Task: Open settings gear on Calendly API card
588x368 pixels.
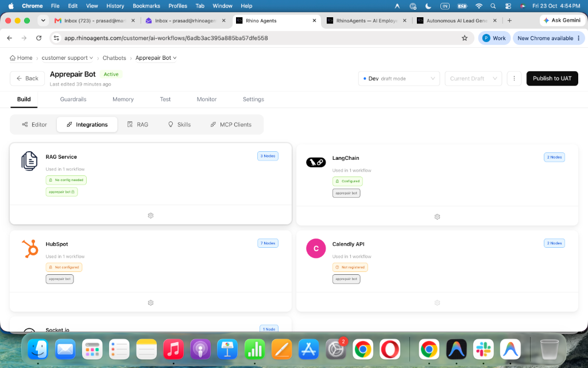Action: (437, 302)
